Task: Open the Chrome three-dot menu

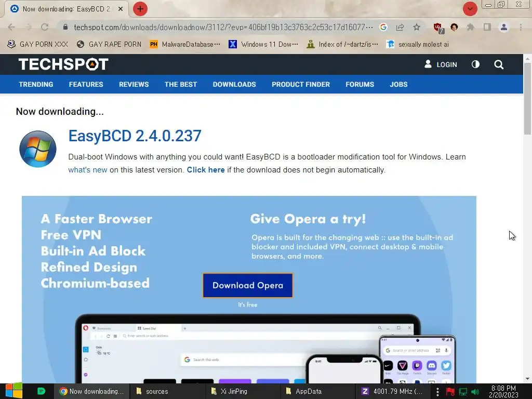Action: [x=521, y=27]
